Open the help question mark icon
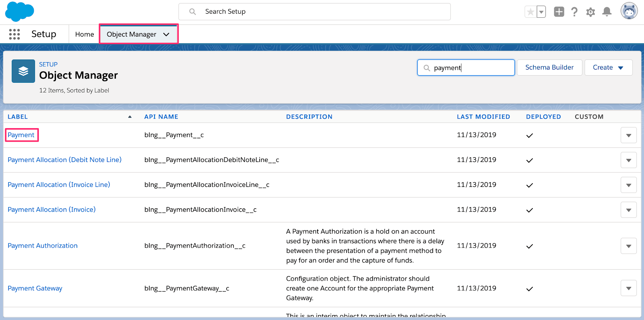The height and width of the screenshot is (320, 644). pyautogui.click(x=574, y=12)
